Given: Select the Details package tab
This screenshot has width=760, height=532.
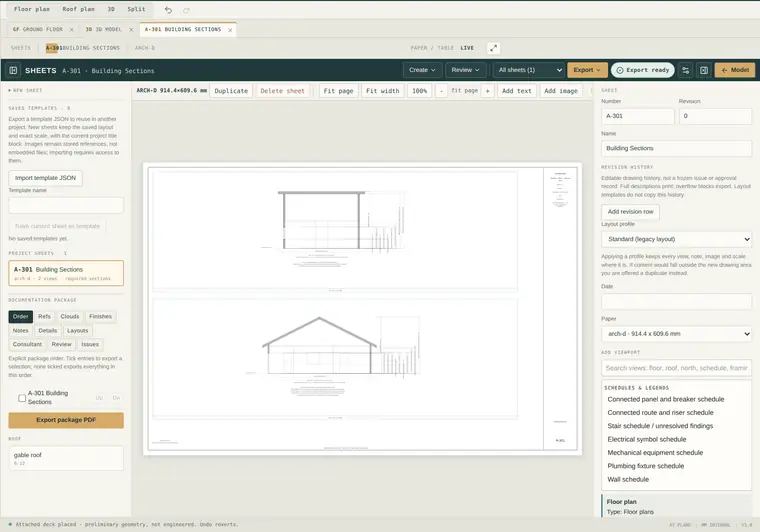Looking at the screenshot, I should (48, 331).
